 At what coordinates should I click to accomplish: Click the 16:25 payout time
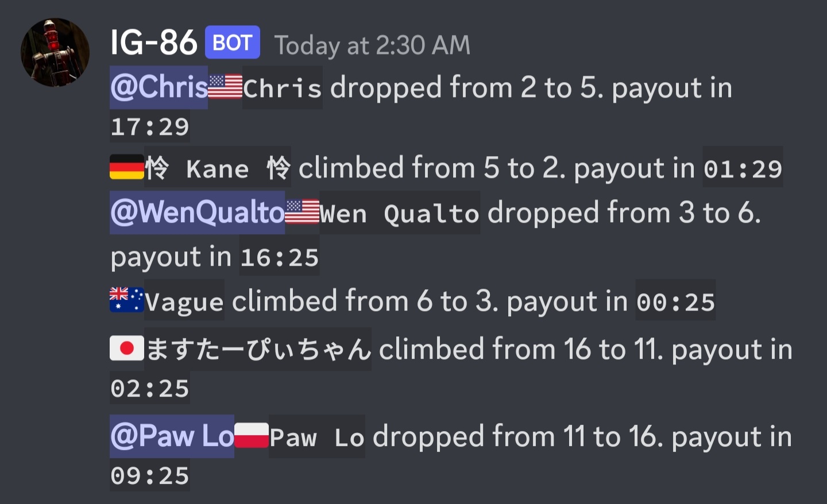pyautogui.click(x=280, y=257)
